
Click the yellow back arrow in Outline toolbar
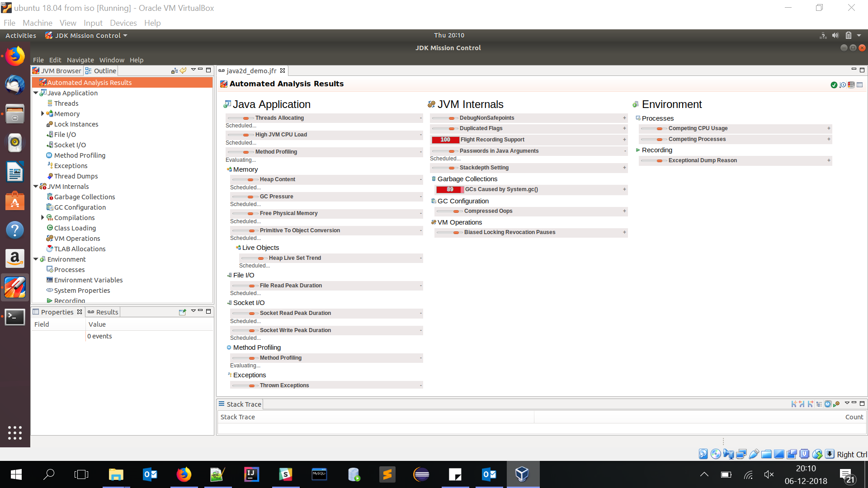pyautogui.click(x=183, y=70)
